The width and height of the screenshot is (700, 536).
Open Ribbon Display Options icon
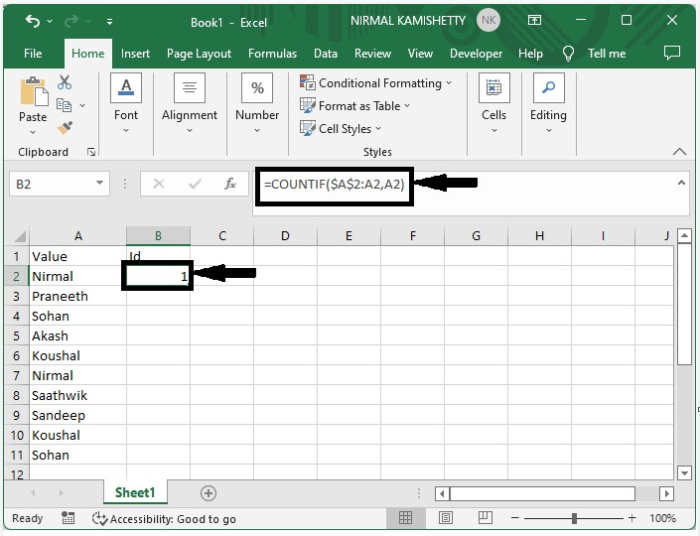[534, 20]
